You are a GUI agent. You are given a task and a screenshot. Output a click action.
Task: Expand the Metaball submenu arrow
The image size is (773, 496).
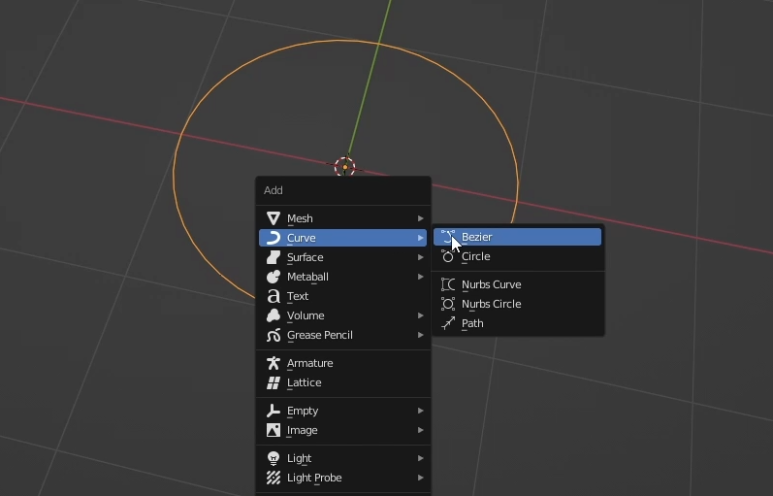(421, 277)
